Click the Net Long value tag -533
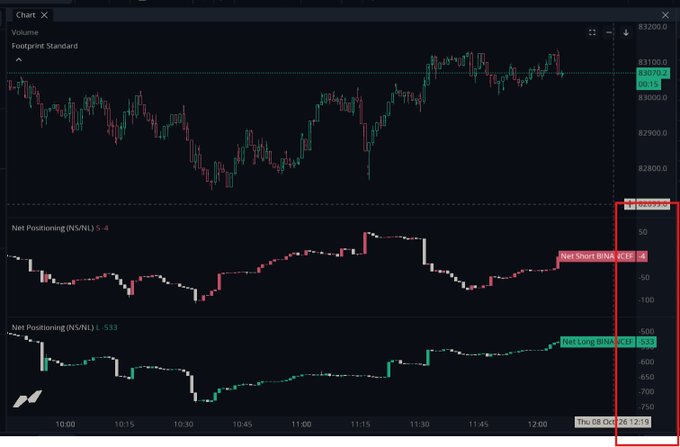 [x=646, y=342]
